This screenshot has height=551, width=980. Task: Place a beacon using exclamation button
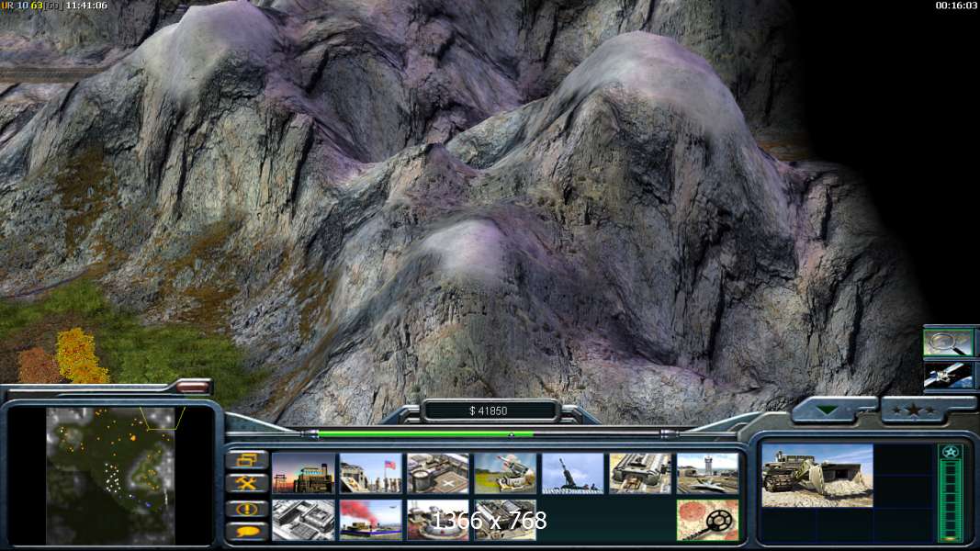coord(247,509)
